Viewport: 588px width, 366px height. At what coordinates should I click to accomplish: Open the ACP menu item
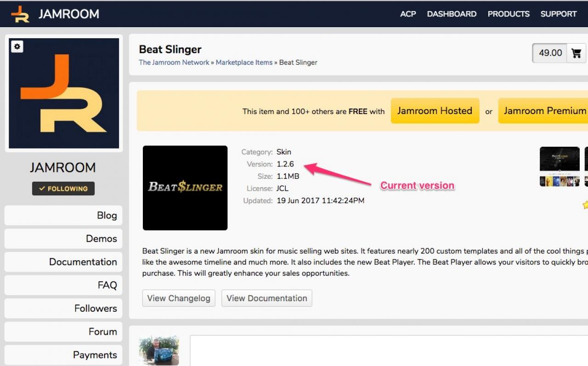[x=408, y=14]
